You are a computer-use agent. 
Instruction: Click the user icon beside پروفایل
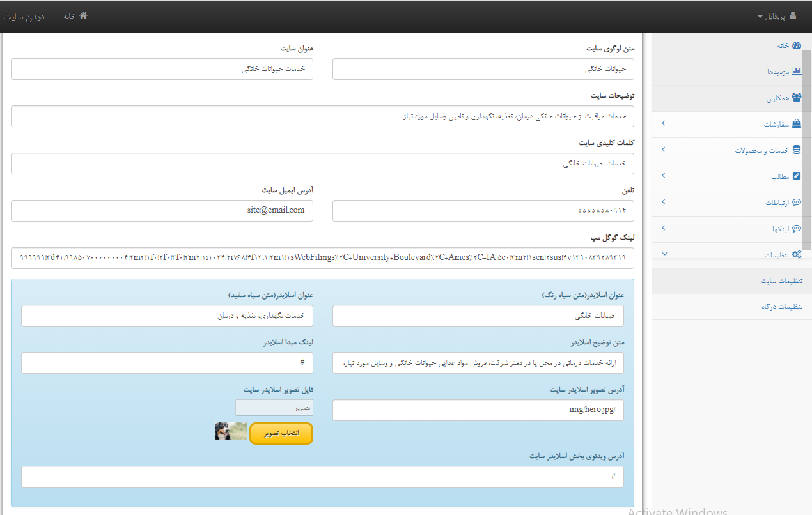[793, 16]
